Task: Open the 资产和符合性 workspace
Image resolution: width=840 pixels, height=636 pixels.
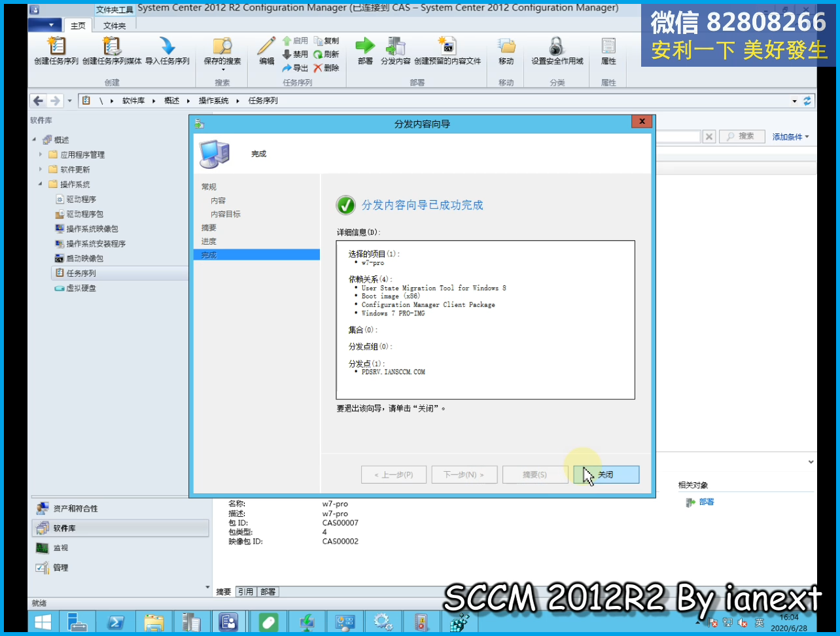Action: click(x=120, y=508)
